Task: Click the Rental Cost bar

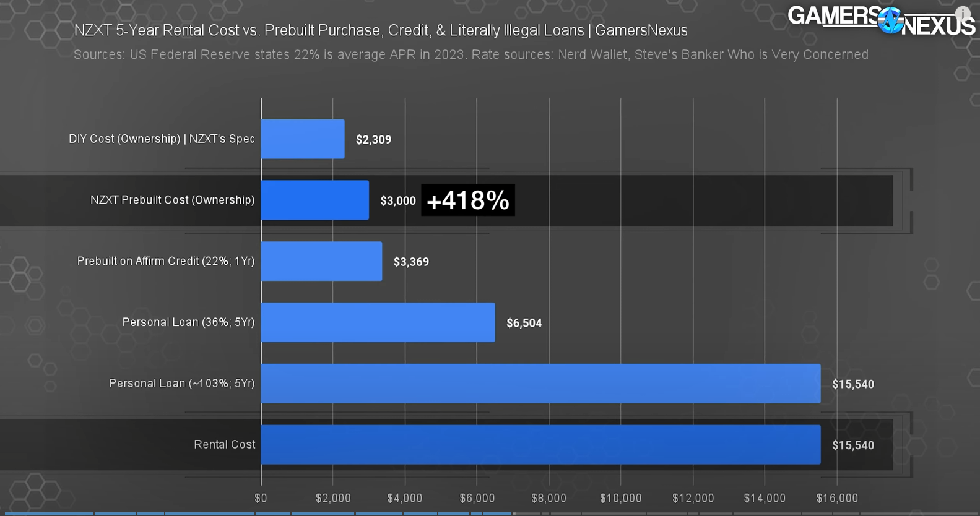Action: click(541, 444)
